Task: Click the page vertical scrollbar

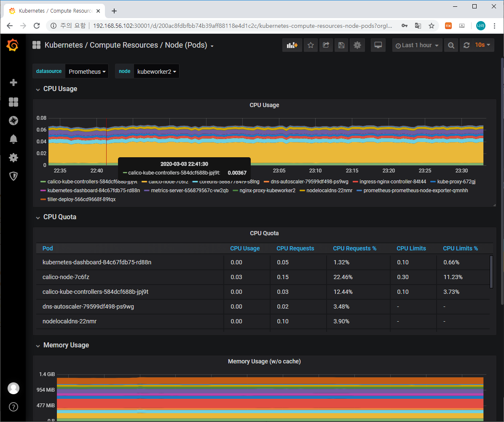Action: pyautogui.click(x=502, y=181)
